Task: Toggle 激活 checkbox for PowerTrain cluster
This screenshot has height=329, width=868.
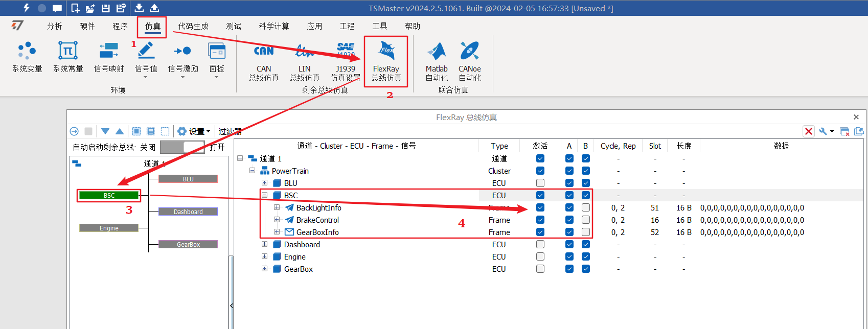Action: click(x=540, y=171)
